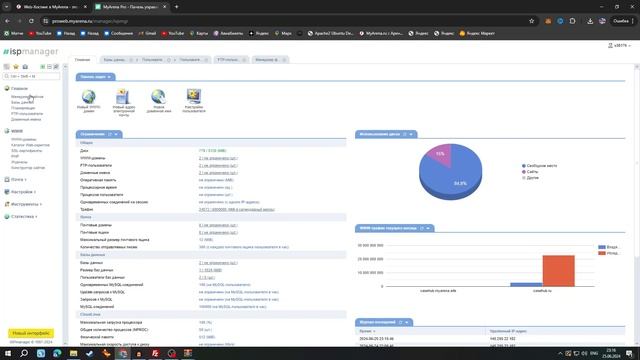640x360 pixels.
Task: Open SSL-сертификаты in the sidebar
Action: pos(27,151)
